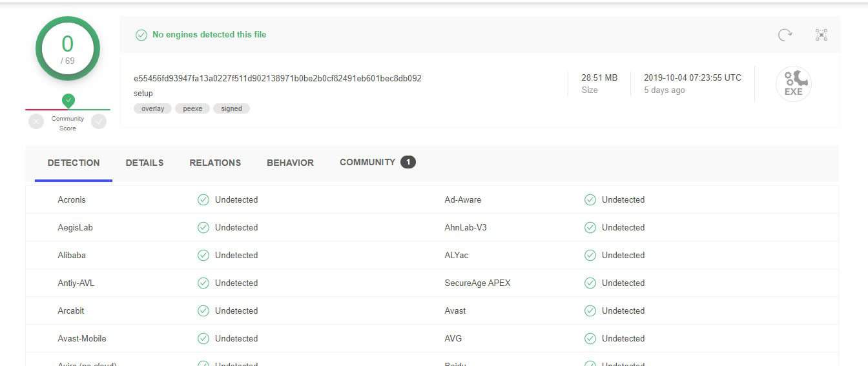Screen dimensions: 868x366
Task: Click the SecureAge APEX Undetected check icon
Action: (x=590, y=283)
